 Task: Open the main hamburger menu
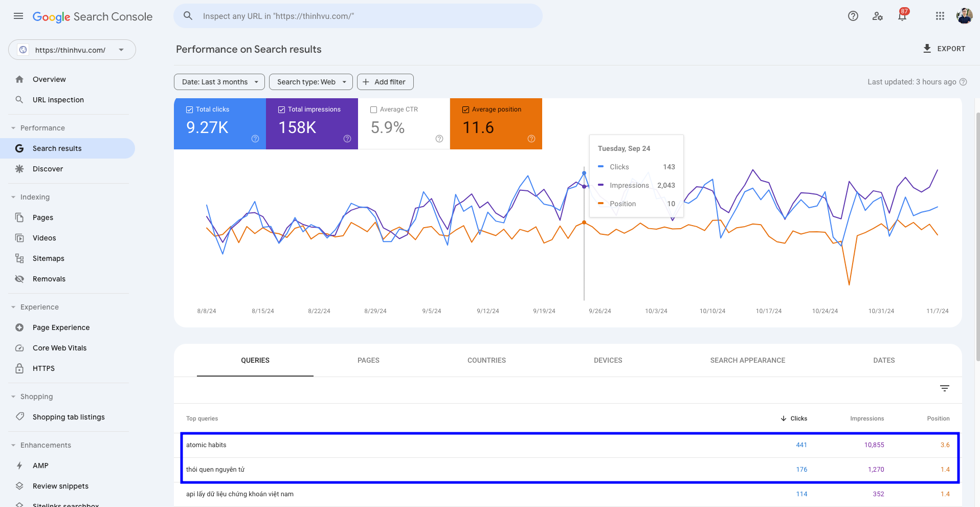18,16
